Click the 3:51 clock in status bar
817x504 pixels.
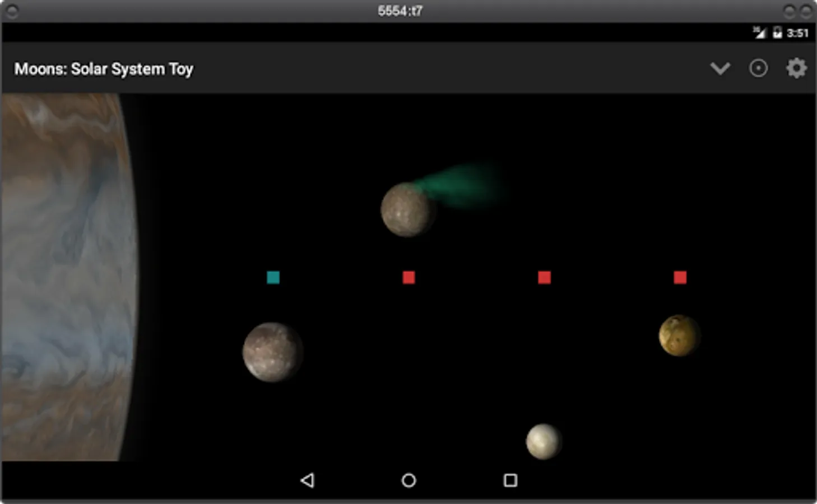[x=797, y=33]
